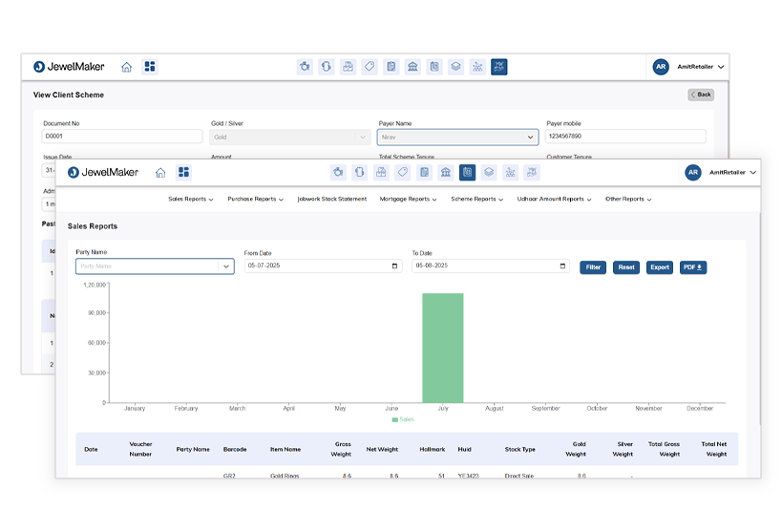The width and height of the screenshot is (782, 532).
Task: Click the stacked layers icon in the Sales Reports toolbar
Action: 489,173
